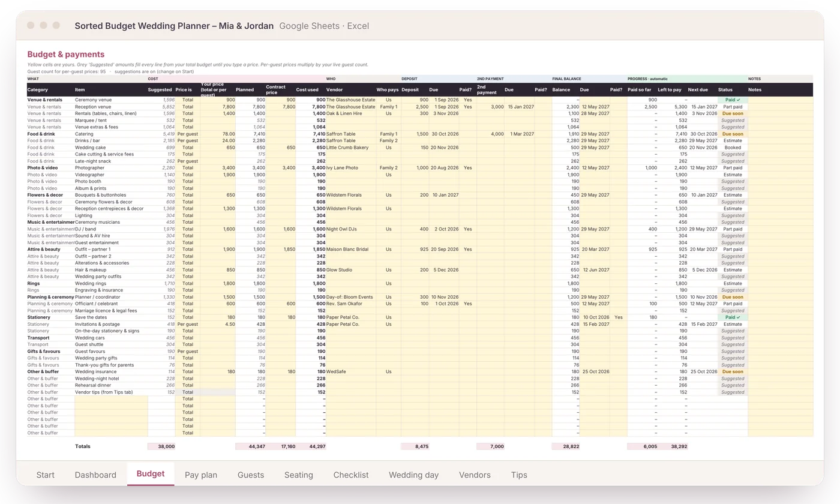Open the Start sheet tab
The width and height of the screenshot is (840, 504).
point(45,475)
